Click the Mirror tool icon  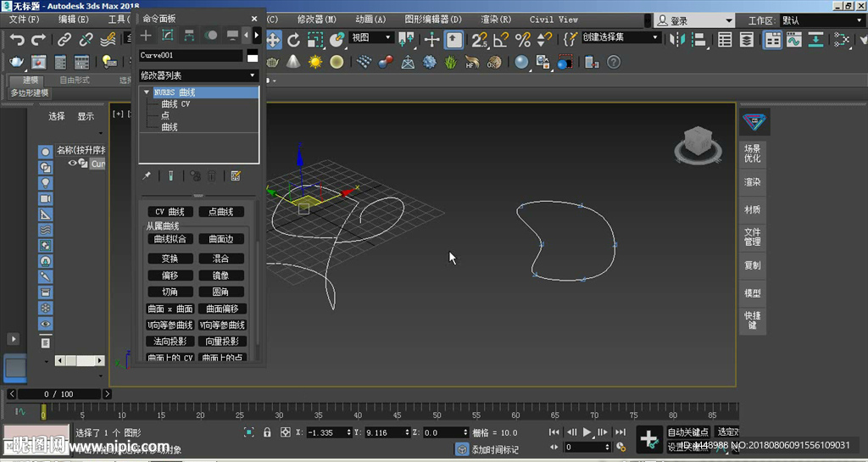point(677,40)
